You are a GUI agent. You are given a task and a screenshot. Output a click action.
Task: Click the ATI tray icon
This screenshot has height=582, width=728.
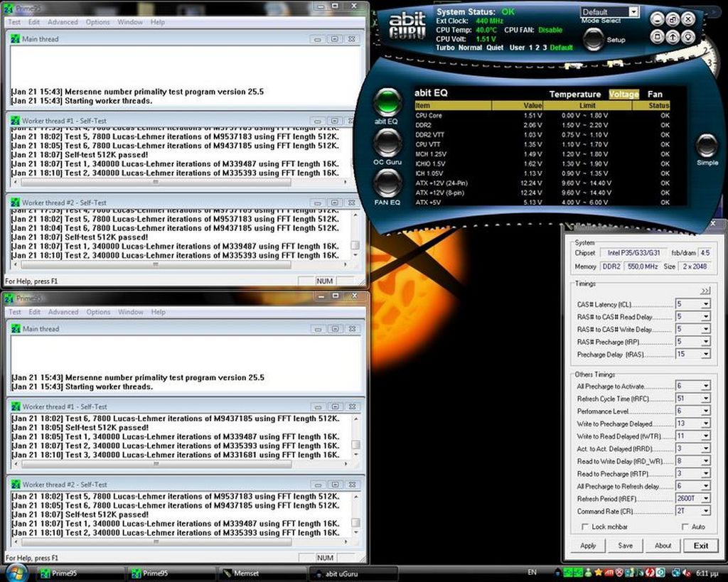(x=609, y=573)
